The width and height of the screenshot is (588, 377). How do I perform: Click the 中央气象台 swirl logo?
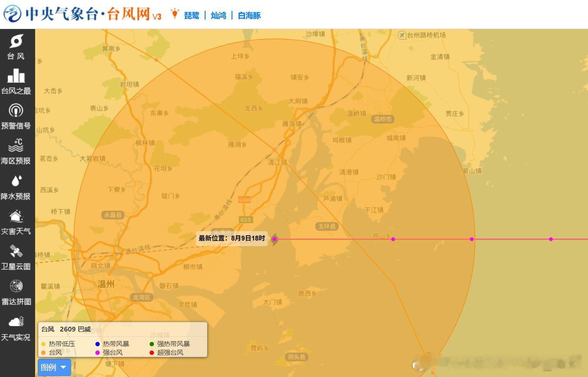(12, 14)
